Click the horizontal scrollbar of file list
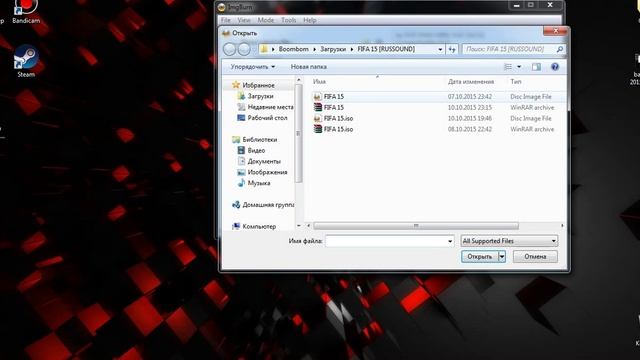640x360 pixels. click(x=416, y=226)
